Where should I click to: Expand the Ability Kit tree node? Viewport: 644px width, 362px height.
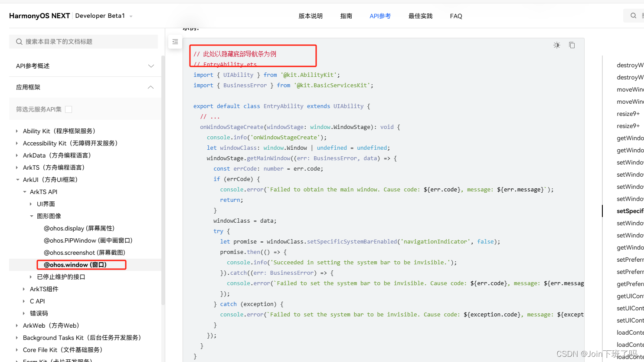coord(17,131)
